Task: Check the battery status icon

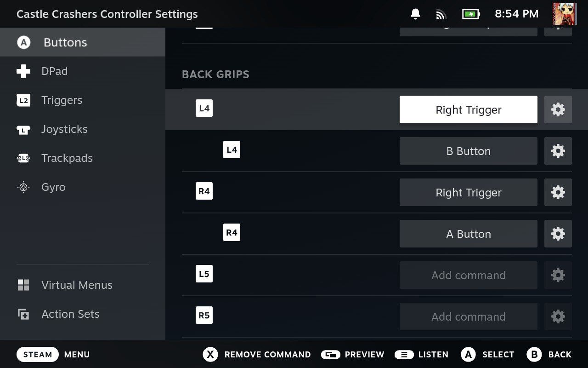Action: tap(471, 14)
